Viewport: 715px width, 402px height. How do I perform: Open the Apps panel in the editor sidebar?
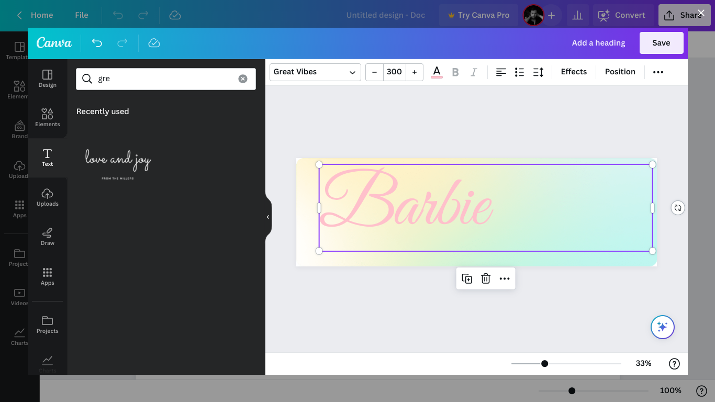coord(47,277)
